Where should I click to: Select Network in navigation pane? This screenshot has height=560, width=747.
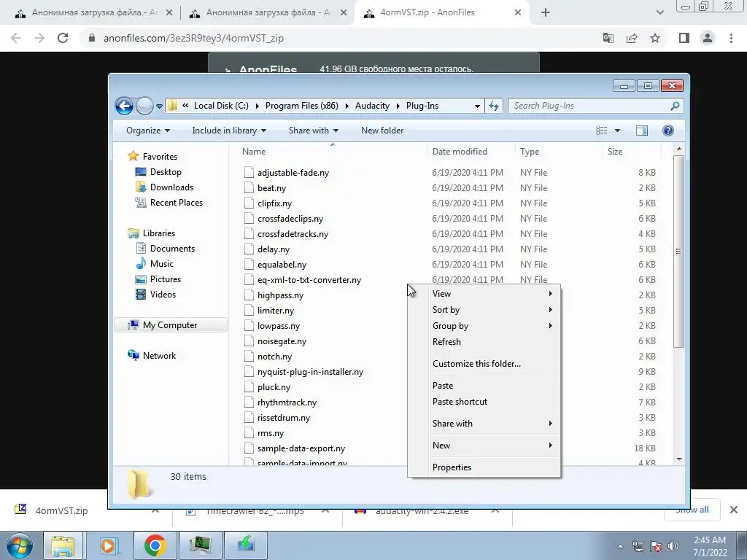(159, 356)
